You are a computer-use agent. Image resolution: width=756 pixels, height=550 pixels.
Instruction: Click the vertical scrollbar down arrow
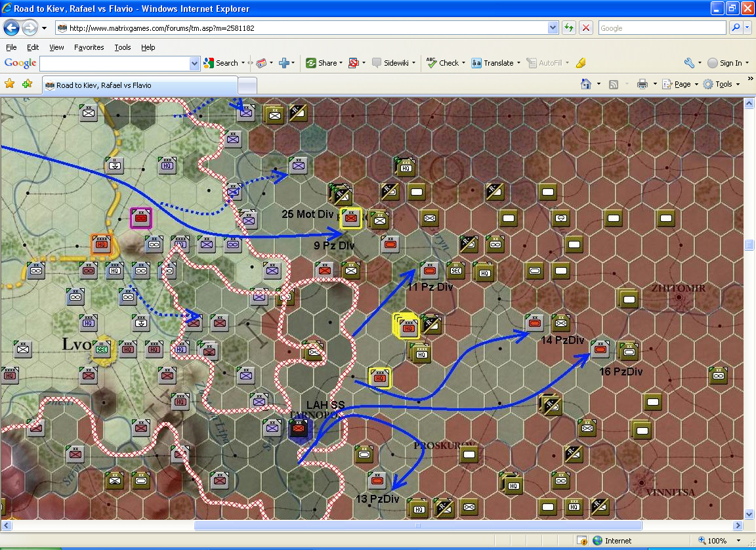[749, 515]
